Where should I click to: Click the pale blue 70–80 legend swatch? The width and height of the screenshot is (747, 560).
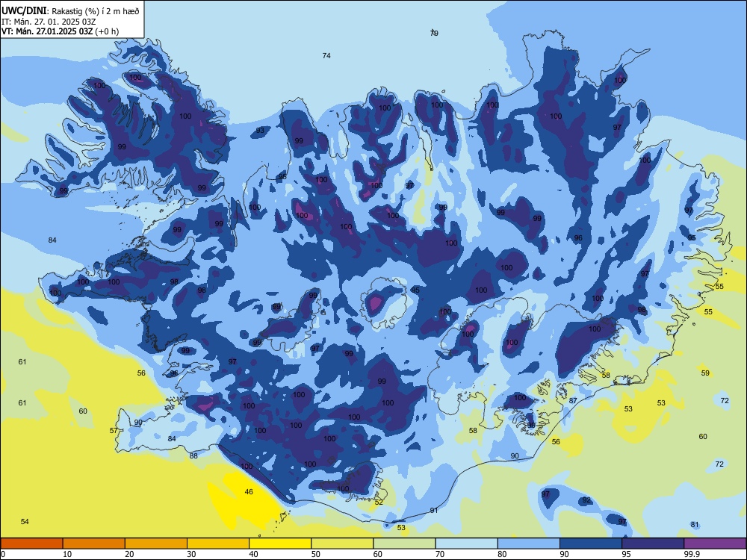[x=466, y=544]
